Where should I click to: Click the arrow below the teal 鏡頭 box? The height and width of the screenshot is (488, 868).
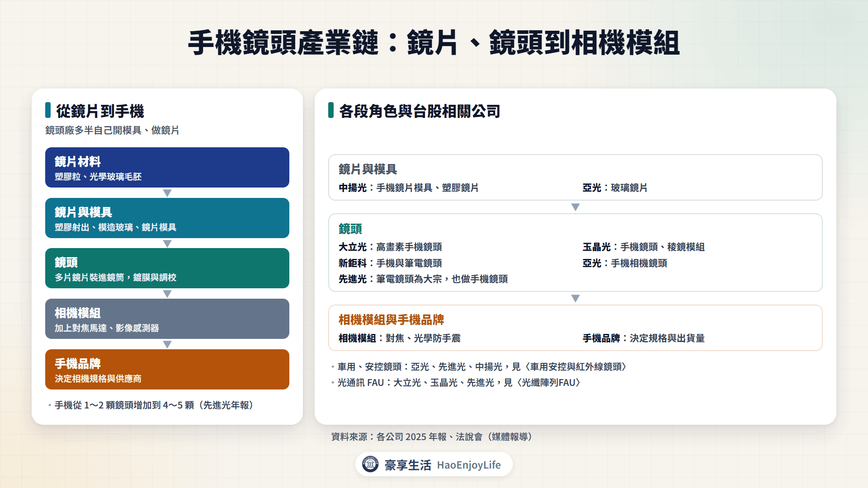167,294
